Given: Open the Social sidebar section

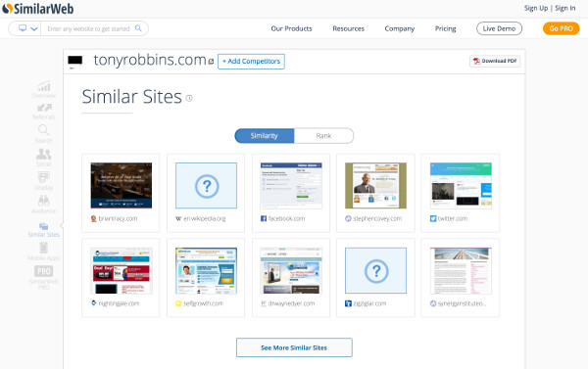Looking at the screenshot, I should [x=43, y=158].
